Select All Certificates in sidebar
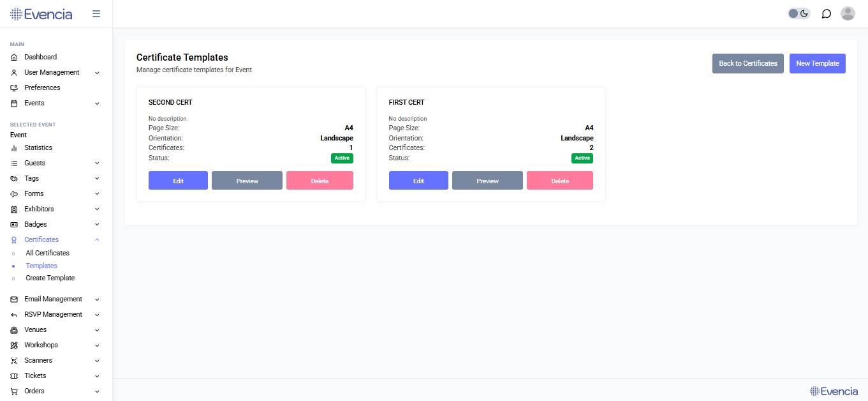This screenshot has height=401, width=868. [x=47, y=253]
